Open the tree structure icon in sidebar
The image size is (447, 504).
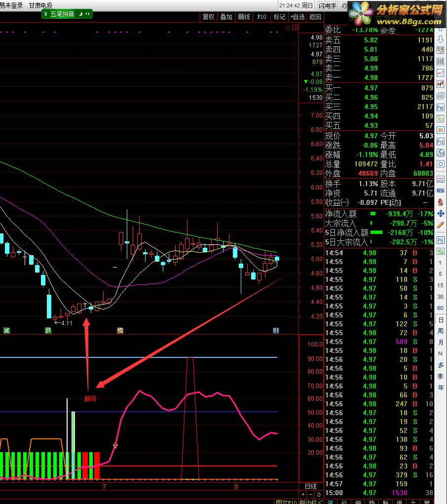point(440,118)
